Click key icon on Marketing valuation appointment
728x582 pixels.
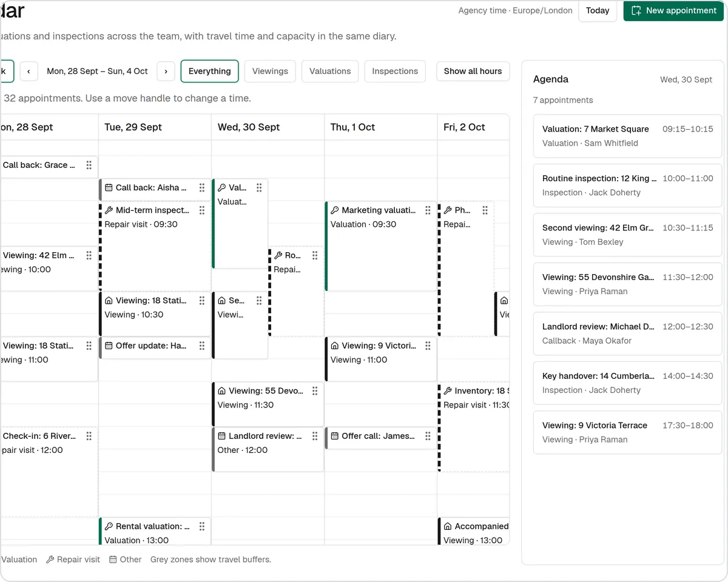tap(334, 210)
